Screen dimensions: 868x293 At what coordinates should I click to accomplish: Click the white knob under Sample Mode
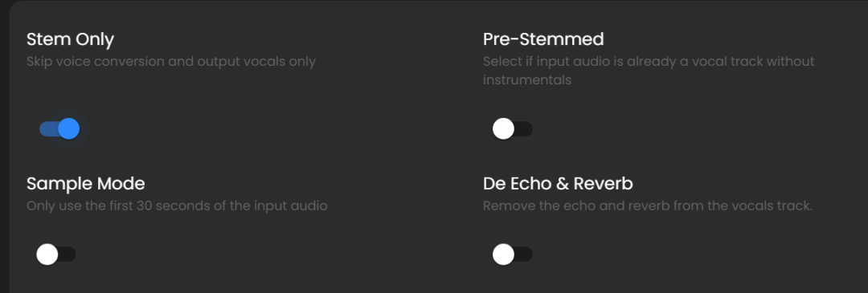(47, 254)
